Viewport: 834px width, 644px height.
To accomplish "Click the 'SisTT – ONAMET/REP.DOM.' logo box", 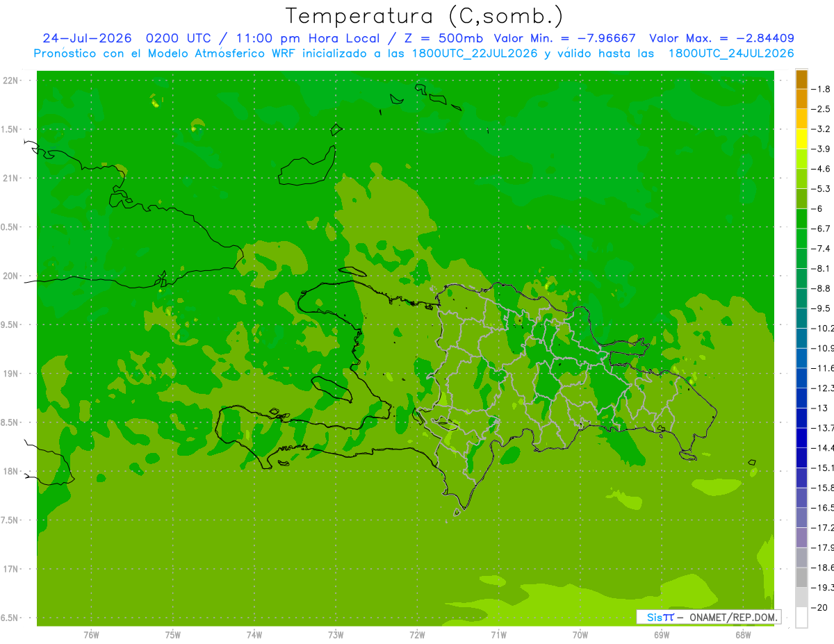I will pos(709,617).
